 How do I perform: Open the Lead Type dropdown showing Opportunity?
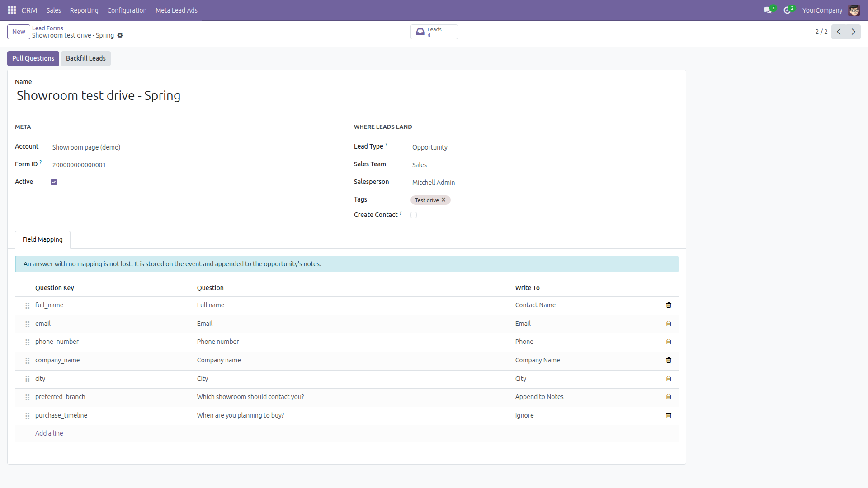[545, 147]
